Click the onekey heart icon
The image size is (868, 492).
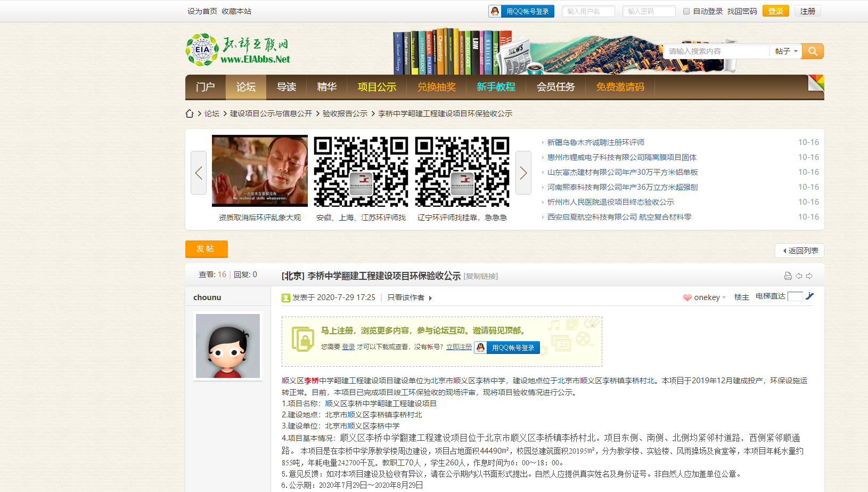687,297
